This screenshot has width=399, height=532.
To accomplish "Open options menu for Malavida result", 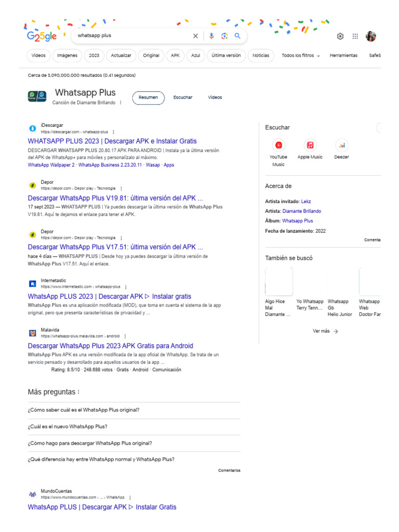I will (x=125, y=337).
